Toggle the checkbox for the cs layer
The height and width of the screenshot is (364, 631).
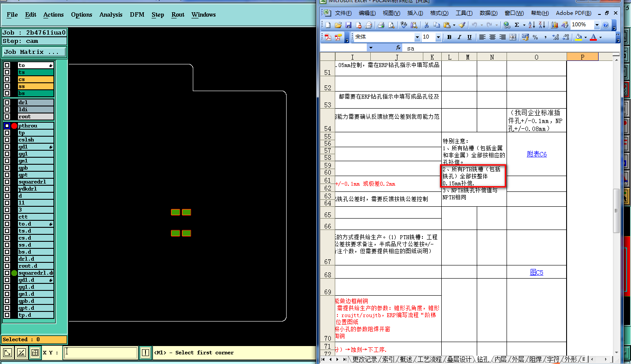pos(7,79)
